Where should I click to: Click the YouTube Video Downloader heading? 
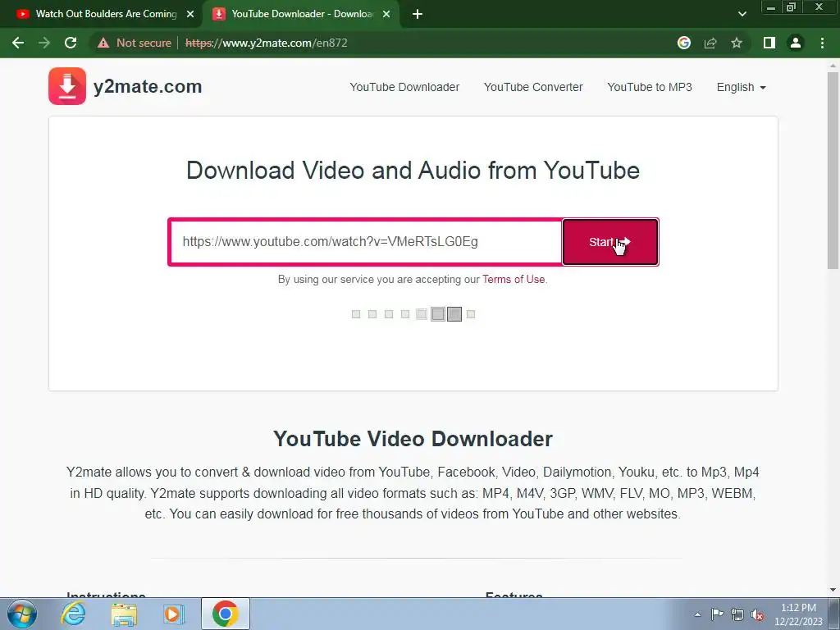tap(413, 439)
